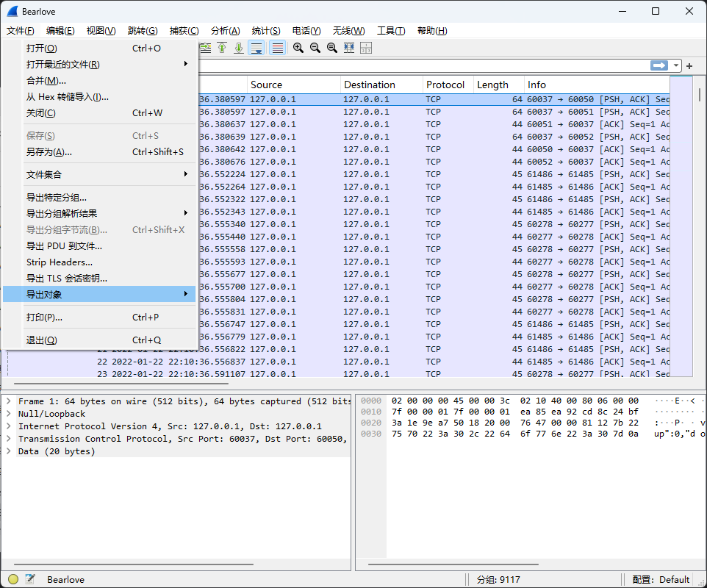Click the packet details horizontal scrollbar
Image resolution: width=707 pixels, height=588 pixels.
tap(134, 564)
